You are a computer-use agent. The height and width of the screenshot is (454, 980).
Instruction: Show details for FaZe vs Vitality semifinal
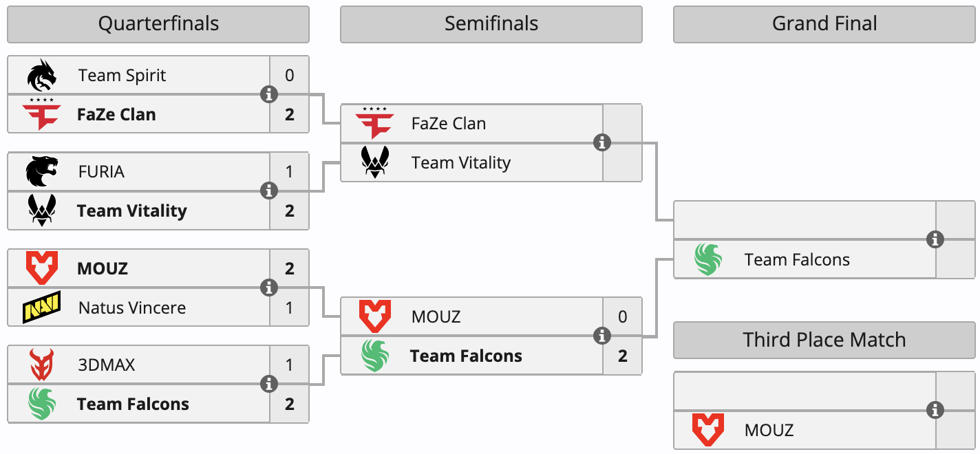pos(602,142)
